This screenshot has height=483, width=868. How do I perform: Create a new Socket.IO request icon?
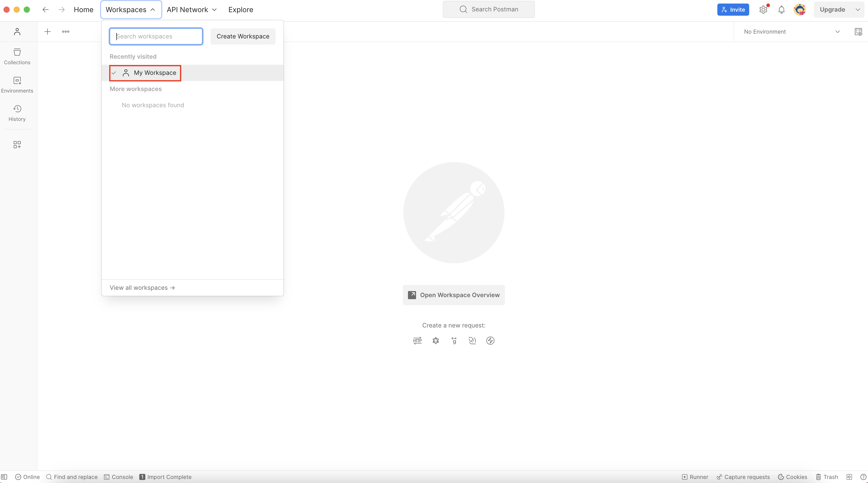490,340
